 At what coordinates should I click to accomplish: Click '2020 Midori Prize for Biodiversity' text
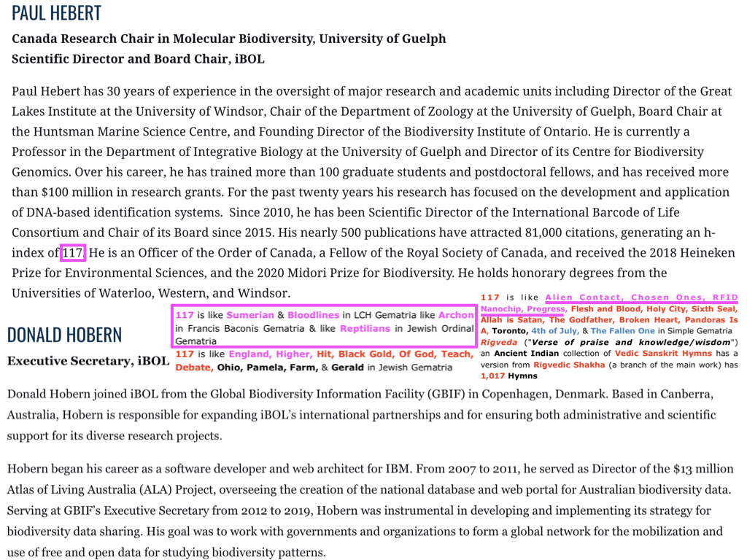click(x=355, y=273)
